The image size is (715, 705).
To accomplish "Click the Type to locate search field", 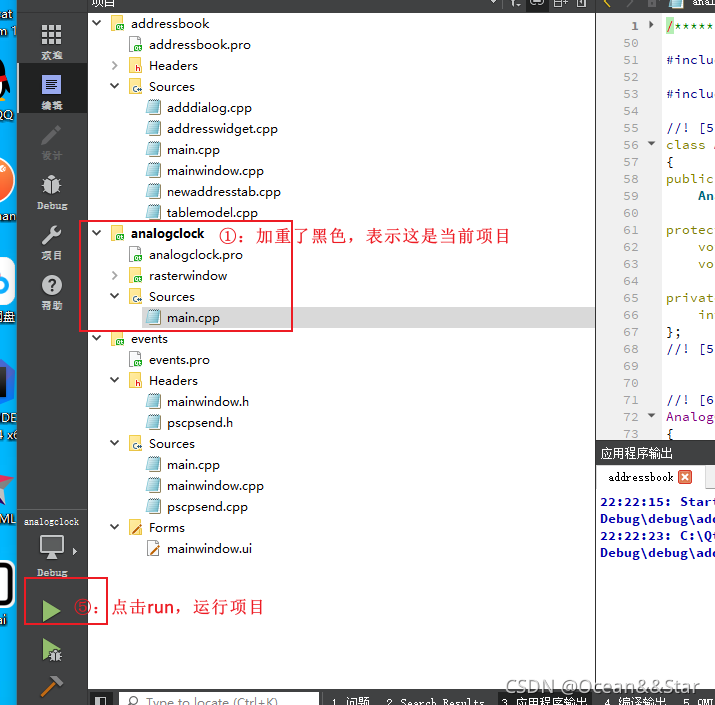I will click(219, 700).
